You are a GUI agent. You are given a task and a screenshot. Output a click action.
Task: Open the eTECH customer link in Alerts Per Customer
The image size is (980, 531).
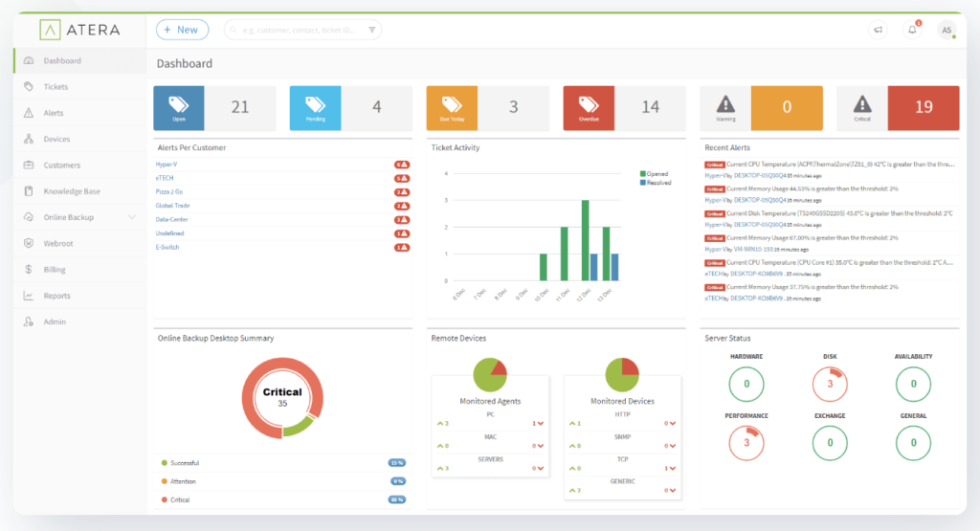click(x=165, y=178)
